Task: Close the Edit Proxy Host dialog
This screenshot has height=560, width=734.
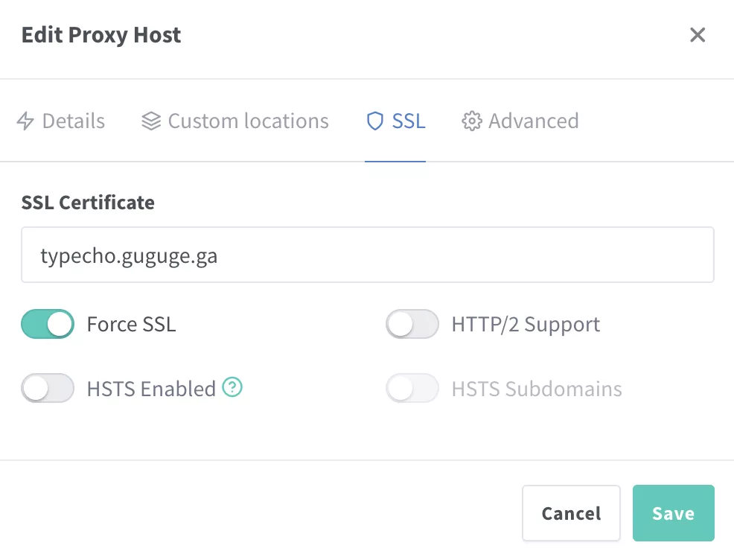Action: [x=697, y=35]
